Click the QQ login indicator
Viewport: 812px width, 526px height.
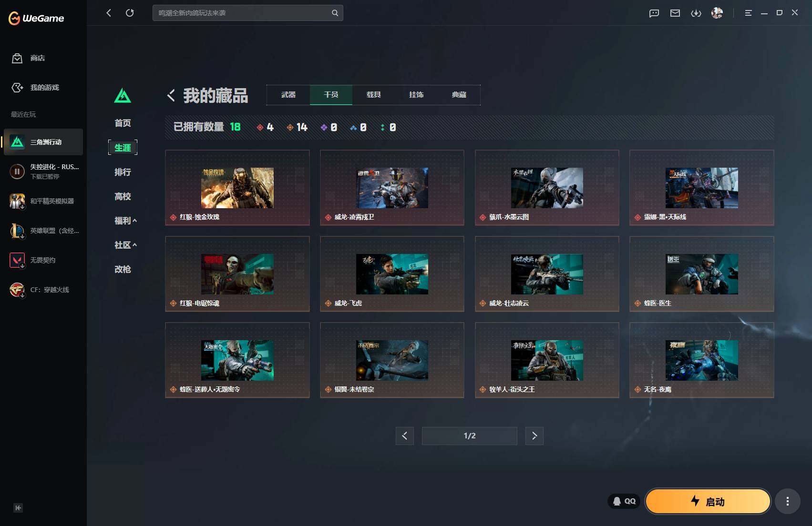[624, 501]
